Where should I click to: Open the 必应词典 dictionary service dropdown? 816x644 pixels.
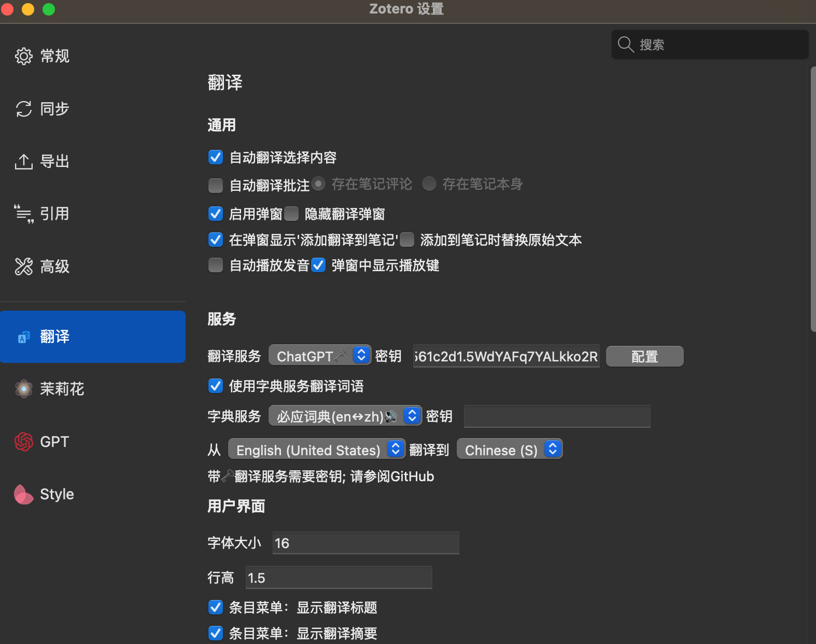pos(345,416)
